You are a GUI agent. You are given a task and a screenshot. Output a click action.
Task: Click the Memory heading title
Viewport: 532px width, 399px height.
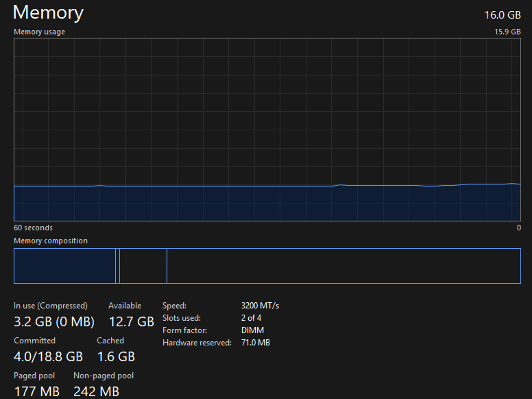coord(48,13)
